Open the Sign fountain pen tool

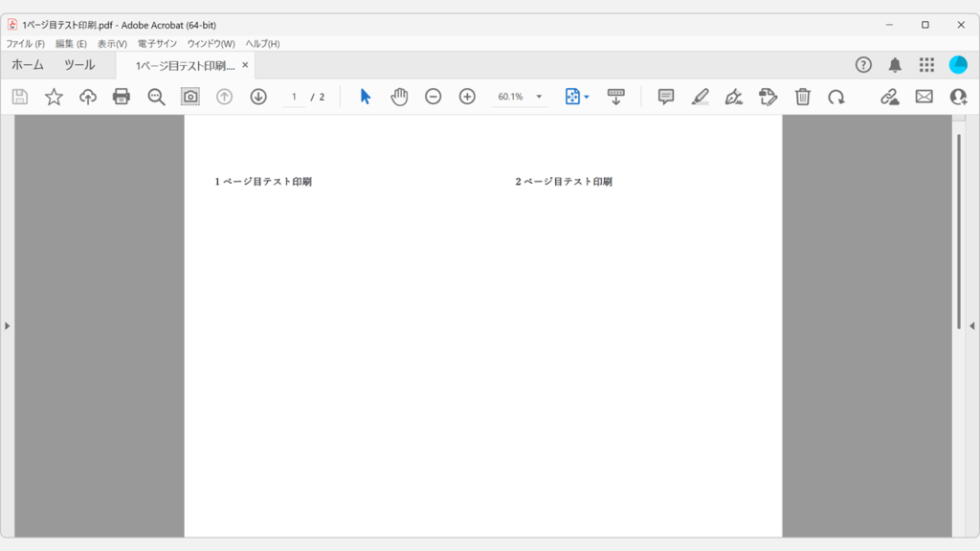(x=734, y=97)
